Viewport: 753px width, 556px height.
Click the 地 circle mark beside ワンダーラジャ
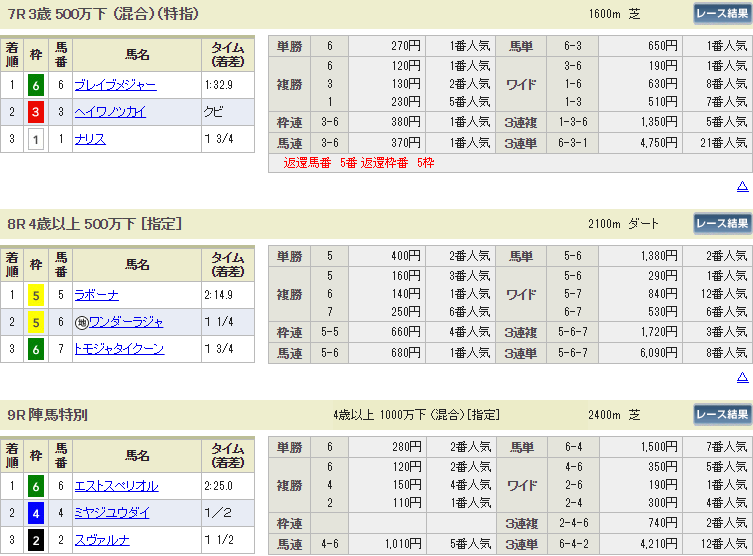[x=81, y=323]
